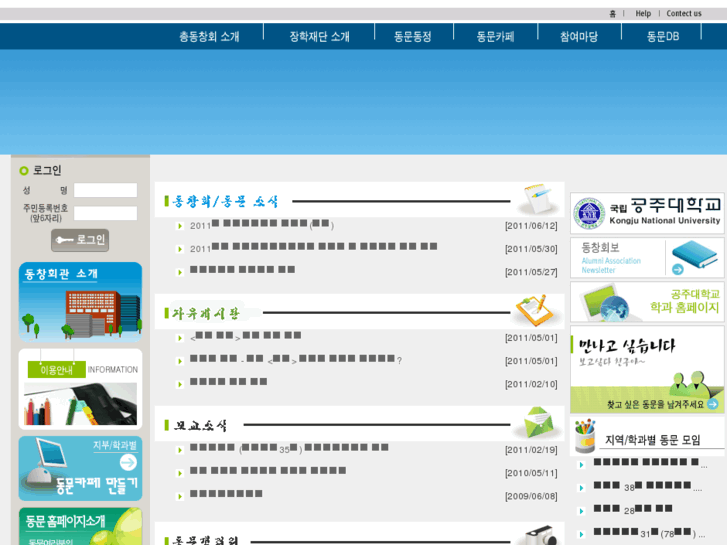
Task: Click the camera icon beside 동문갤러리
Action: coord(542,536)
